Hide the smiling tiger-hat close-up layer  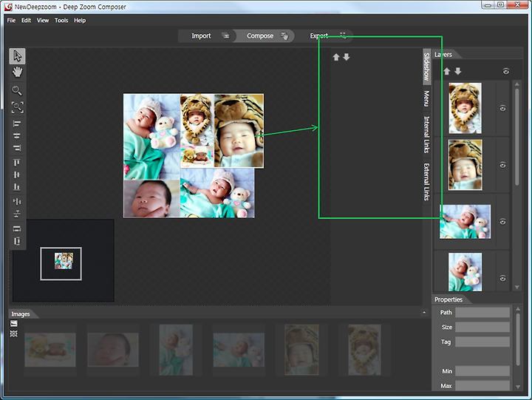(502, 165)
